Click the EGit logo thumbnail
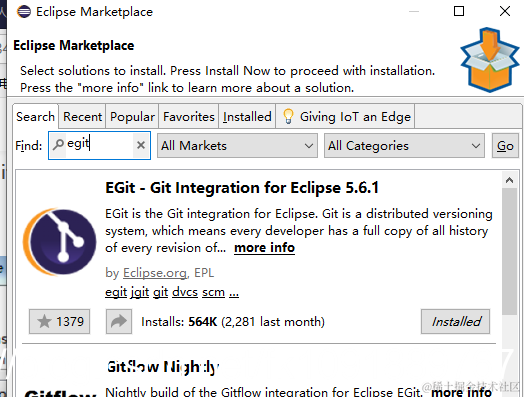Screen dimensions: 524x397 point(59,242)
